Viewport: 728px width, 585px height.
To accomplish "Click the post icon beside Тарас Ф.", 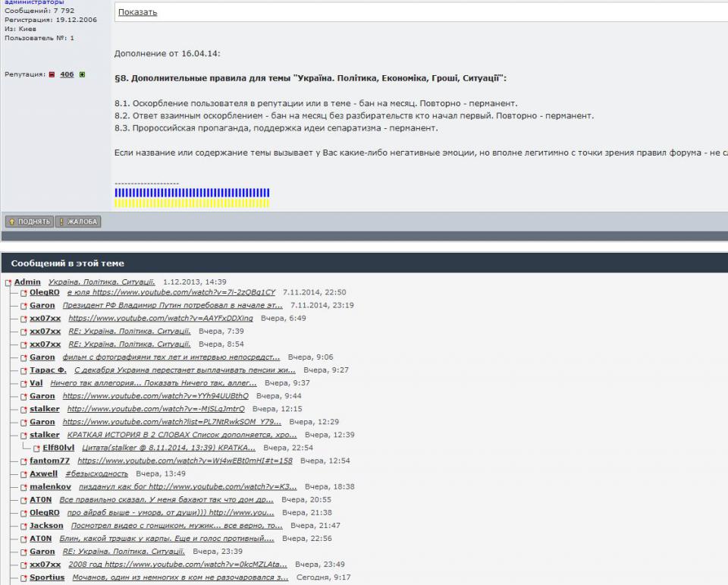I will [24, 370].
